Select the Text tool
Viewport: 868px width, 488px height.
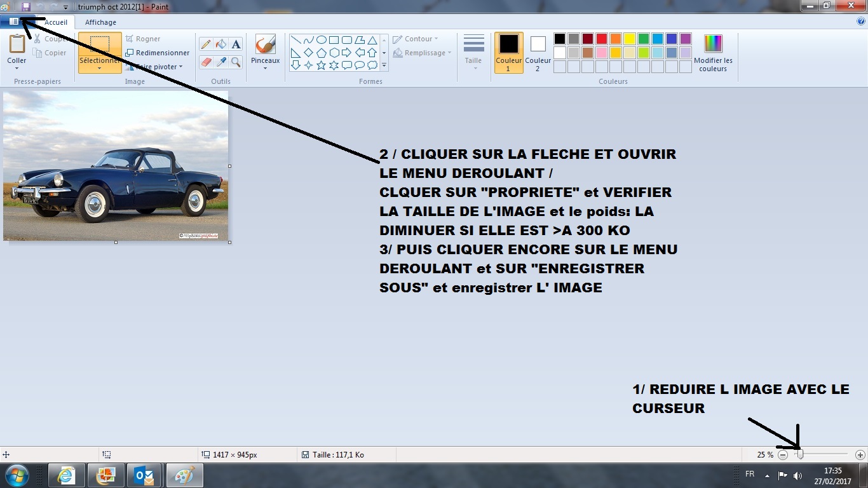click(236, 44)
